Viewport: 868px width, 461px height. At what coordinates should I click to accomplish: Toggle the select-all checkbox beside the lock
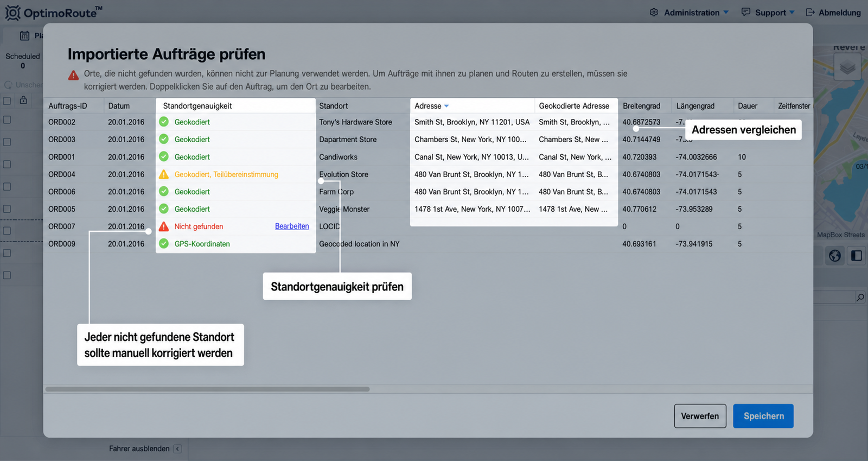tap(7, 101)
